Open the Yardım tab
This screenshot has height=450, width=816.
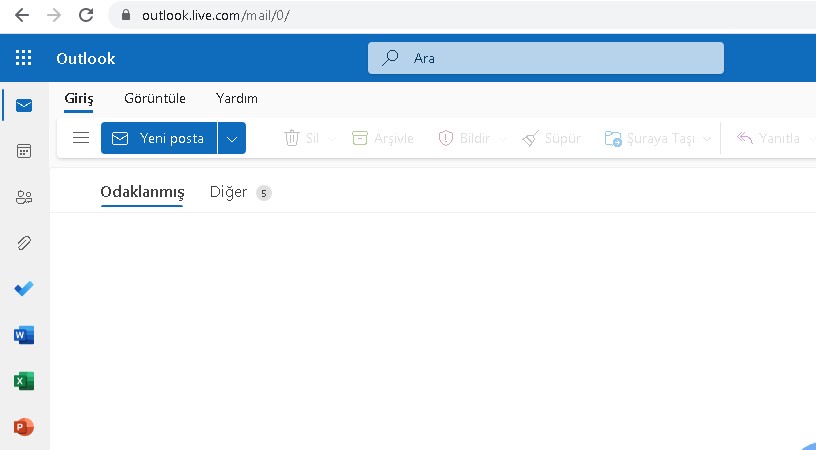click(237, 98)
